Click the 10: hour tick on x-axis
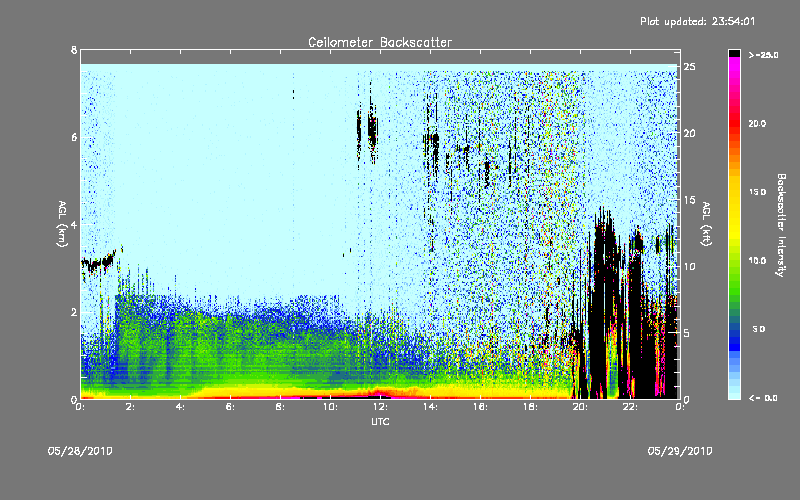The height and width of the screenshot is (500, 800). click(330, 407)
